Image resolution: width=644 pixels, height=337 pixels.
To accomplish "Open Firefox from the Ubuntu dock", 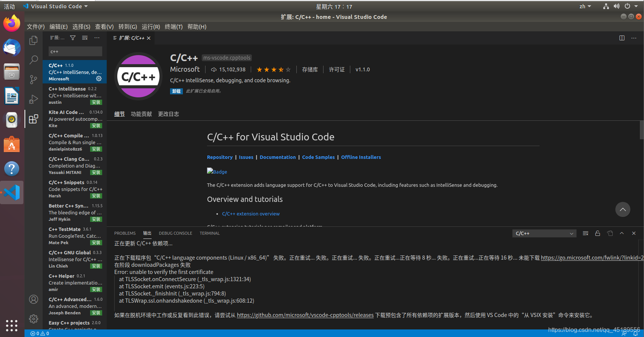I will [x=12, y=23].
